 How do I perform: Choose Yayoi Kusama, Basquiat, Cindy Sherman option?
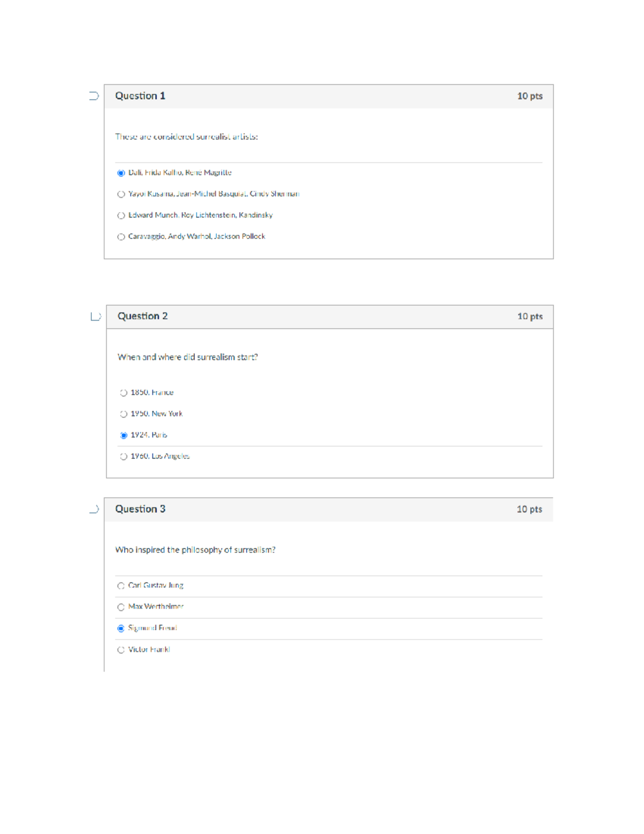121,194
